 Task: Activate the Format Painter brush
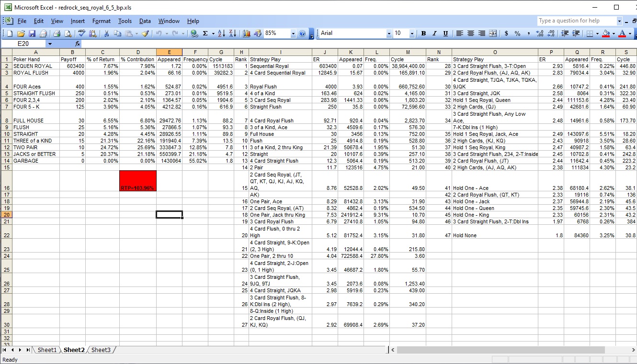[x=145, y=33]
